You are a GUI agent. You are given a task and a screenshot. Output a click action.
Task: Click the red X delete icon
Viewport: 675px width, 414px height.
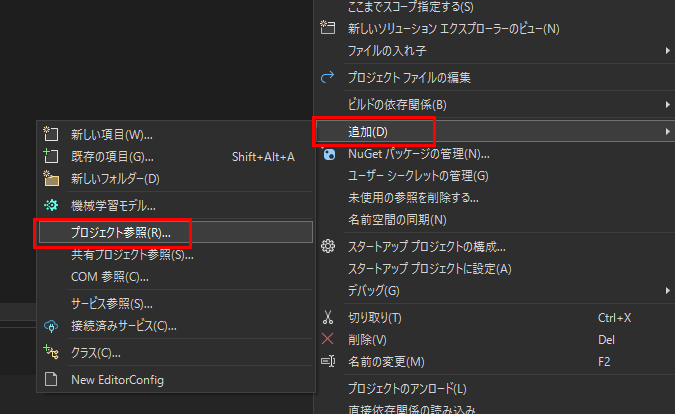point(328,339)
